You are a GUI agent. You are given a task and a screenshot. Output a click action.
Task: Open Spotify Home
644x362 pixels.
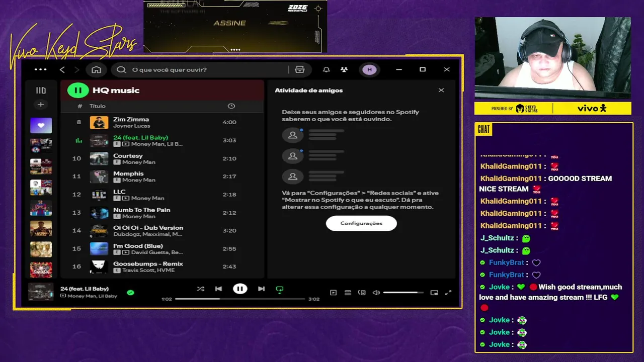pos(96,69)
